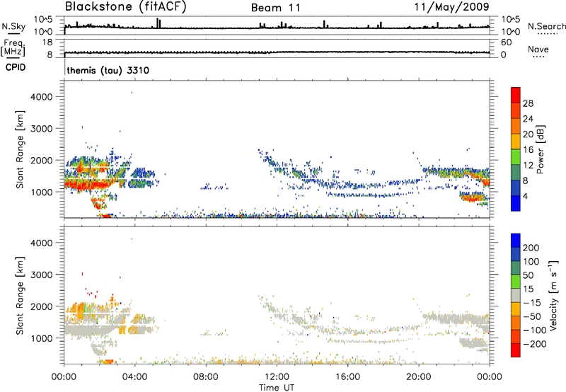Click the "200" value on Velocity color bar

click(x=531, y=248)
